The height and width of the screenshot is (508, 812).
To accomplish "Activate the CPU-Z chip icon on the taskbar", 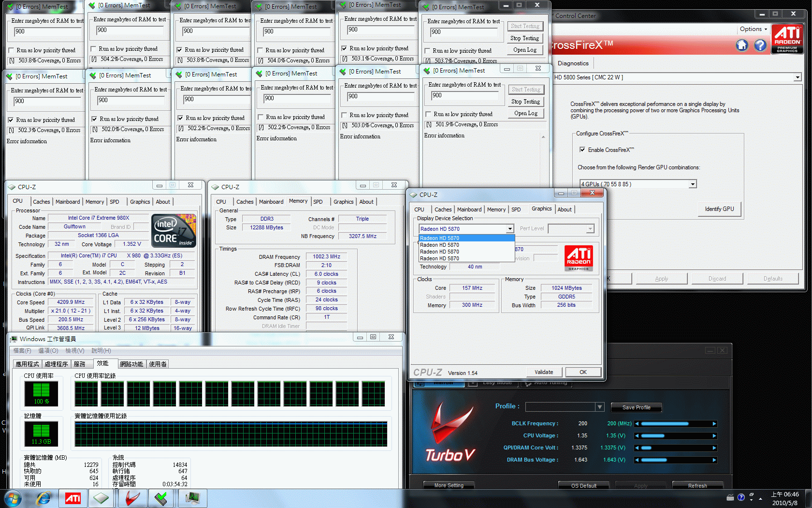I will tap(101, 498).
